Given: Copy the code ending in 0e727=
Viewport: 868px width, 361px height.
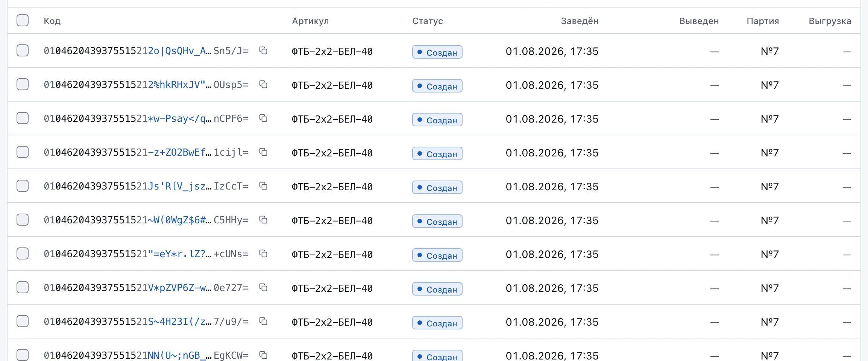Looking at the screenshot, I should tap(263, 288).
